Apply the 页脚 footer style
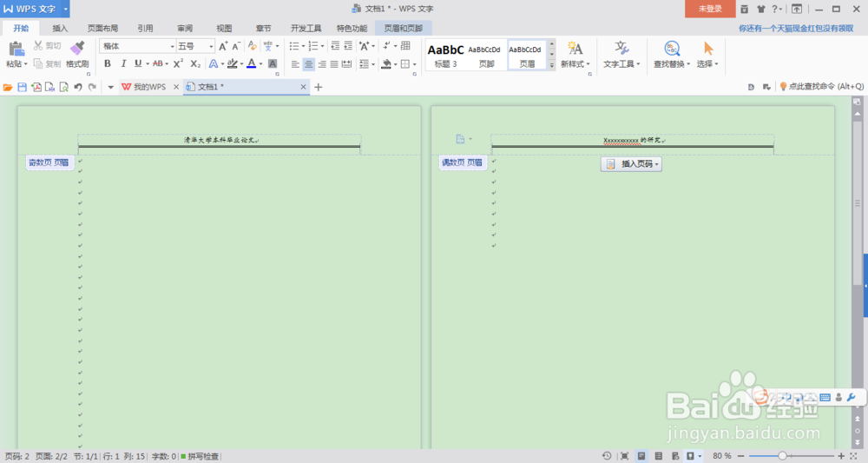 (486, 55)
